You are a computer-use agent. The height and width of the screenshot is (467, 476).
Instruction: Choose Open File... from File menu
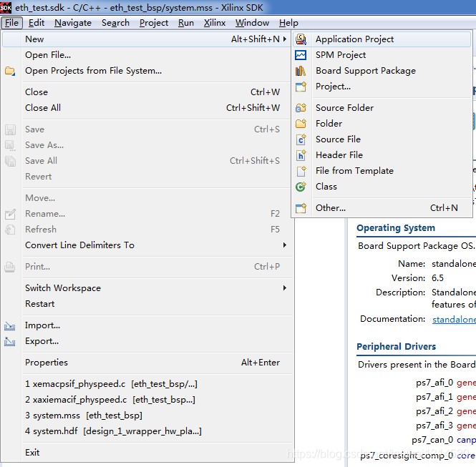(147, 55)
